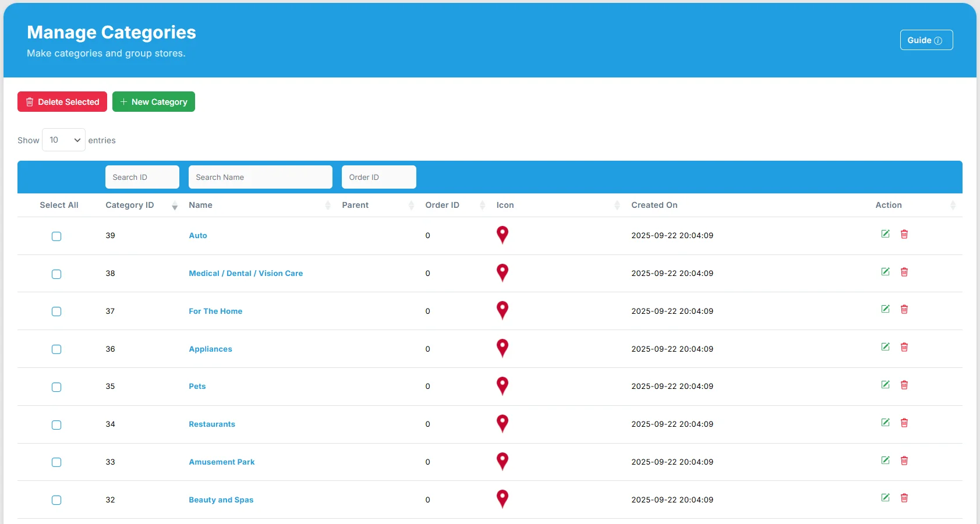Image resolution: width=980 pixels, height=524 pixels.
Task: Open edit for the Pets category
Action: pos(885,385)
